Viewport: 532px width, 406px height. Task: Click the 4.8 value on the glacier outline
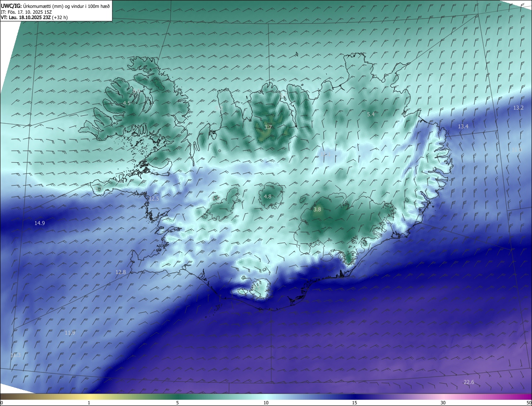268,196
